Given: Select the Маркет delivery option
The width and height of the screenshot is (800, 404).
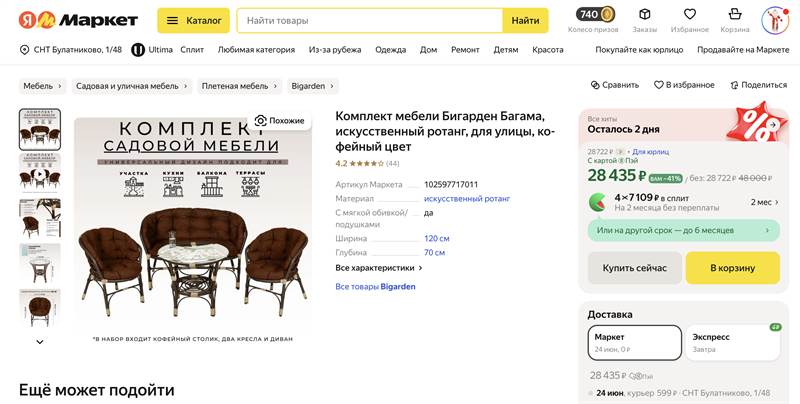Looking at the screenshot, I should point(635,342).
